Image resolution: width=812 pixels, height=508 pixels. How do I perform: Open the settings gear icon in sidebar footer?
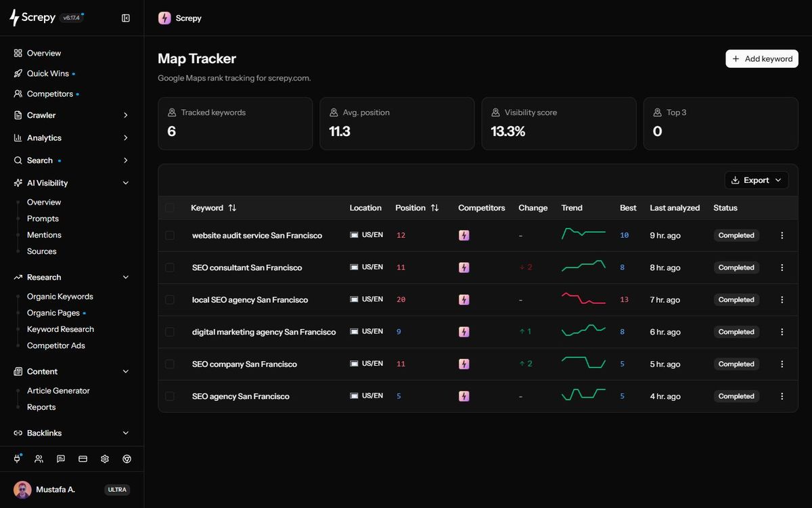(105, 459)
